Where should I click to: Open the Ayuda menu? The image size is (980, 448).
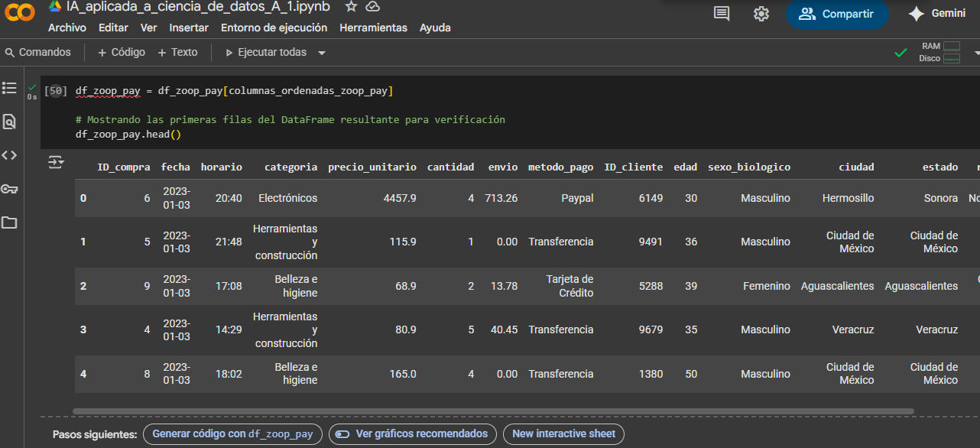[435, 28]
